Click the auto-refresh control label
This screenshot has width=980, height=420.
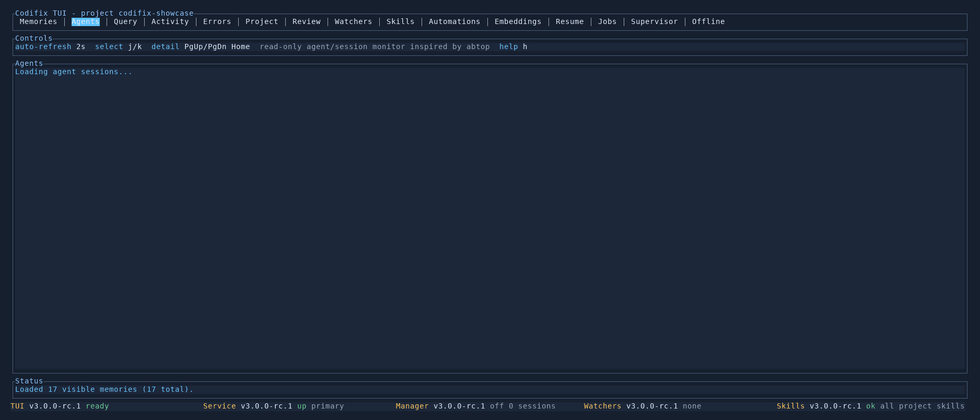tap(43, 46)
